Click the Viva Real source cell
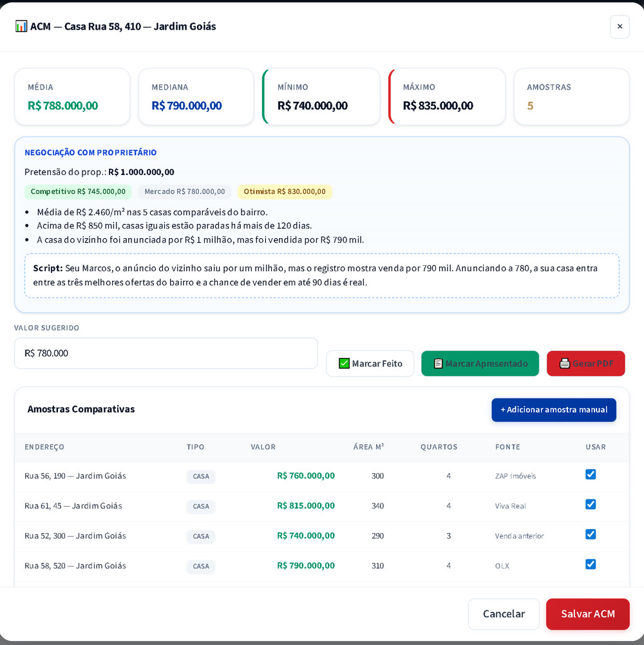Viewport: 644px width, 645px height. point(510,507)
